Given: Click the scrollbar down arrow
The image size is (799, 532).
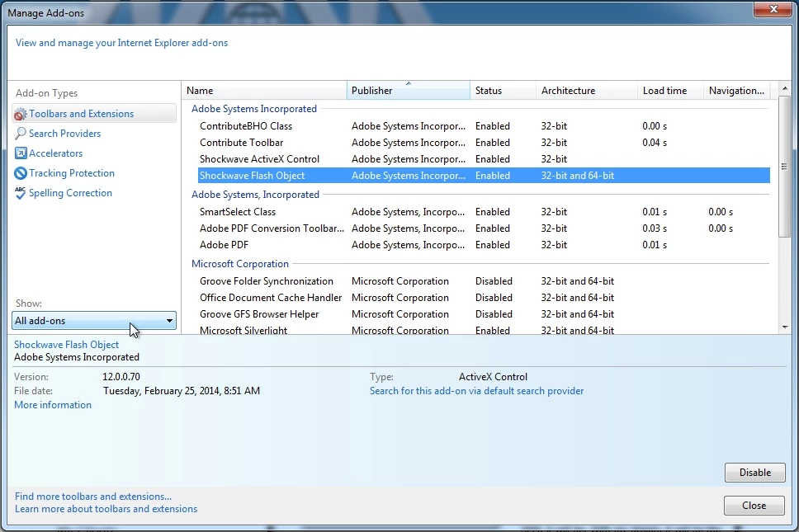Looking at the screenshot, I should pos(785,327).
